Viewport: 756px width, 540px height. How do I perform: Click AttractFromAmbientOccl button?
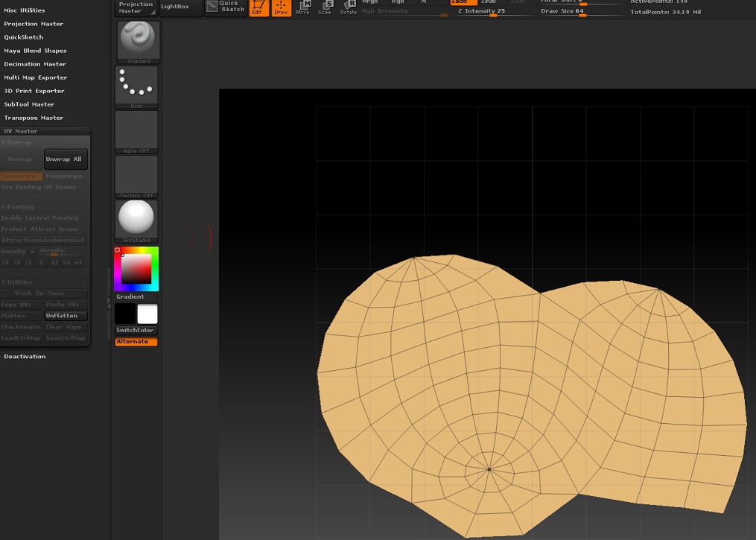[x=43, y=240]
